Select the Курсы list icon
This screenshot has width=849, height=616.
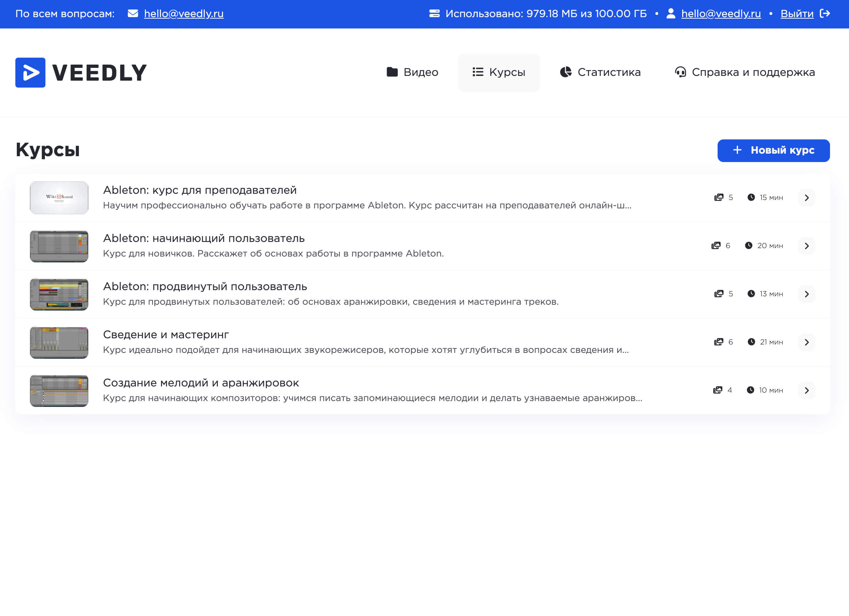(x=478, y=72)
